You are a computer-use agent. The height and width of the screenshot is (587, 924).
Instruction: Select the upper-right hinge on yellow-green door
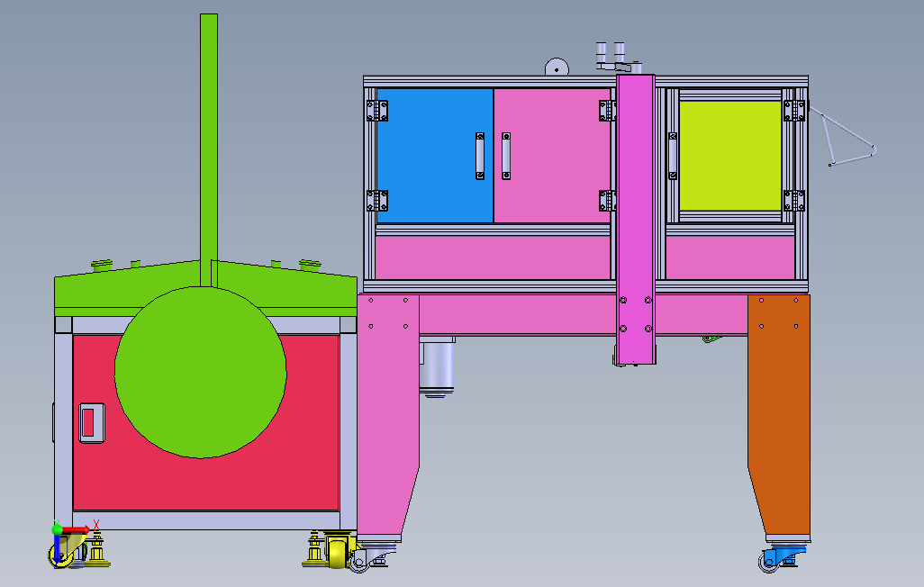(793, 110)
